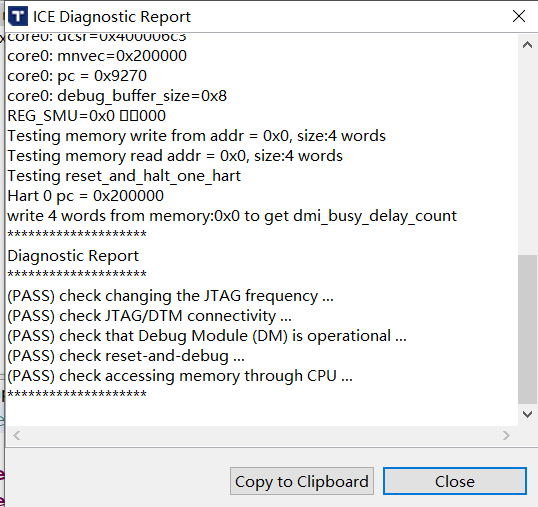This screenshot has height=507, width=538.
Task: Click the X close icon in title bar
Action: point(518,16)
